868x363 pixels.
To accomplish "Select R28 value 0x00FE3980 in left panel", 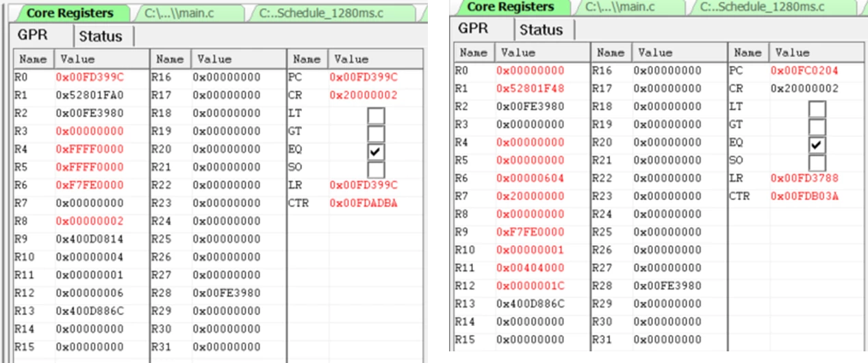I will tap(227, 293).
